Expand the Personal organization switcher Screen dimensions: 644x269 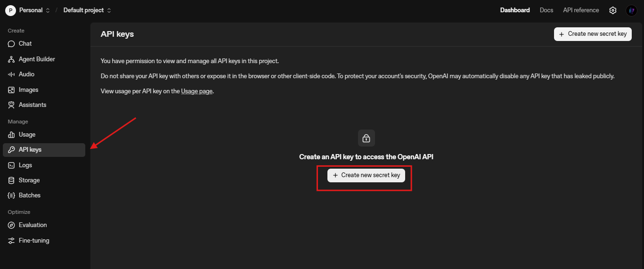(x=28, y=10)
